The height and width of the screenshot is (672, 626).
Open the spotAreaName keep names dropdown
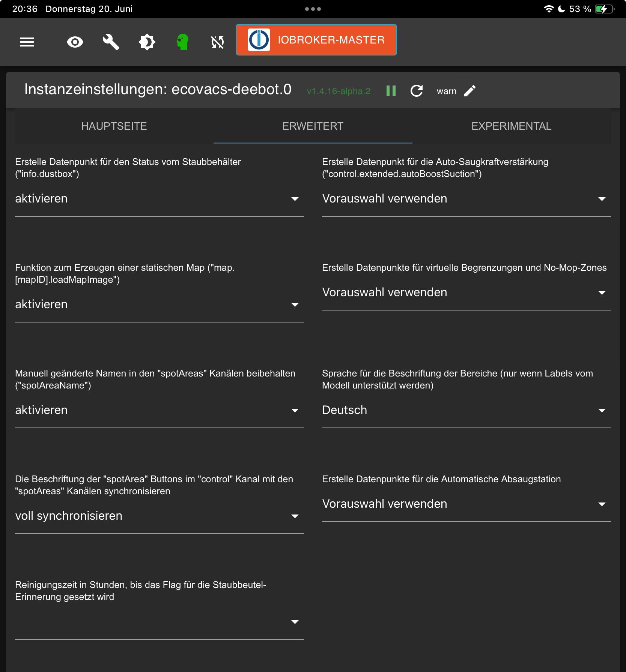tap(160, 410)
